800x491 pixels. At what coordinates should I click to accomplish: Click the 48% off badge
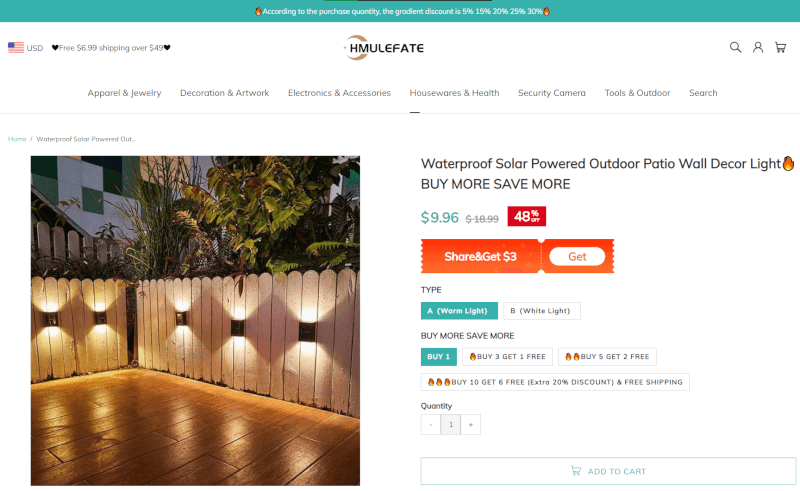click(527, 216)
